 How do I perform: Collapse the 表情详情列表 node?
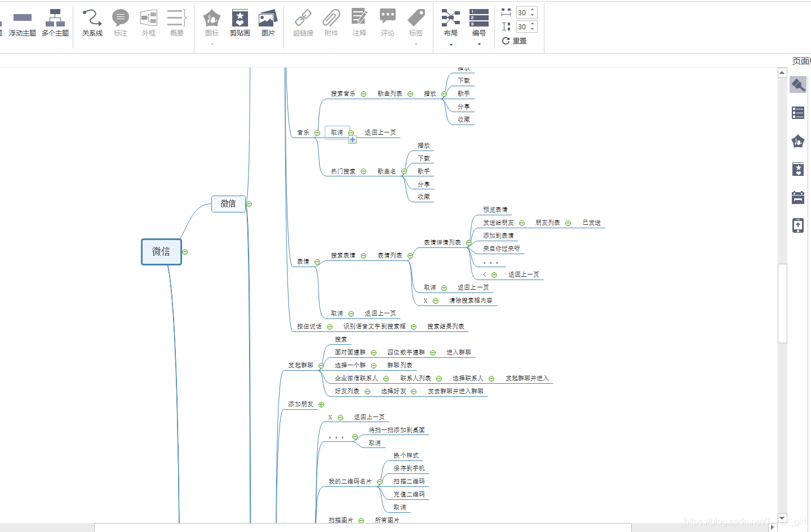[x=469, y=243]
